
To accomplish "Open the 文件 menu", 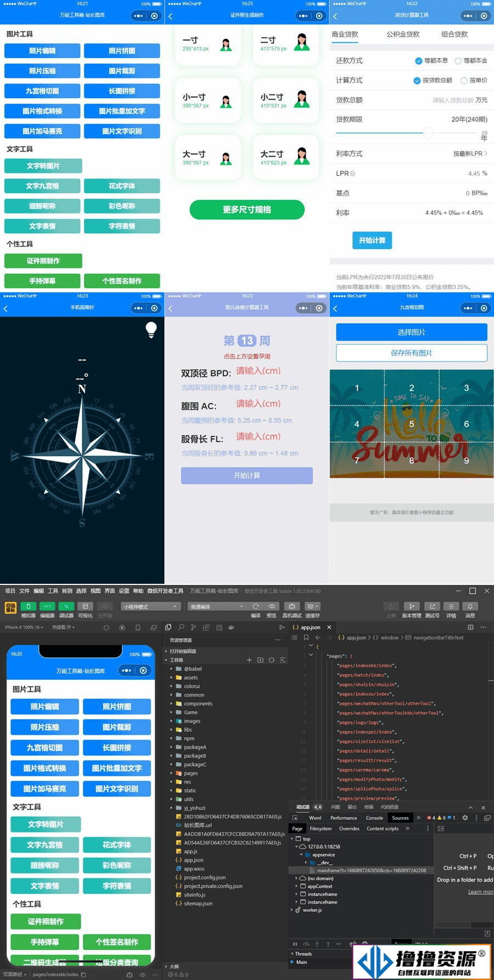I will tap(24, 591).
